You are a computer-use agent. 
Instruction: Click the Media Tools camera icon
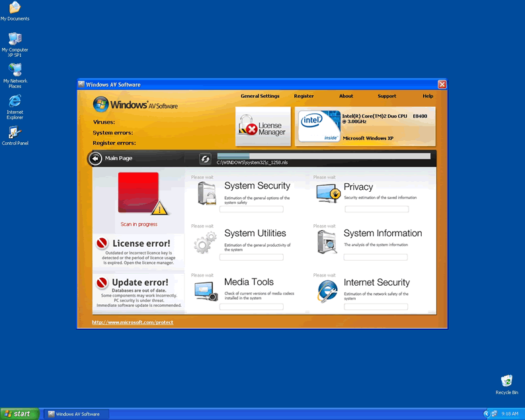206,291
